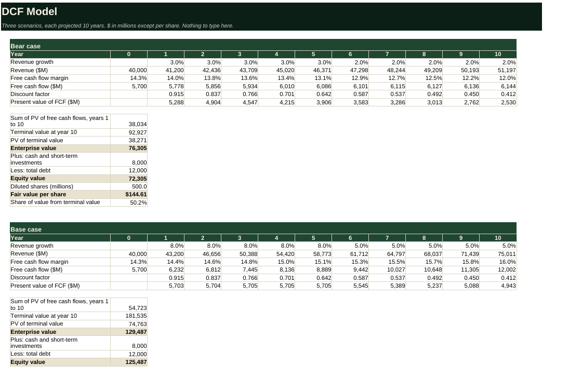Select Base case sum of PV 54,723
The image size is (582, 392).
coord(129,305)
